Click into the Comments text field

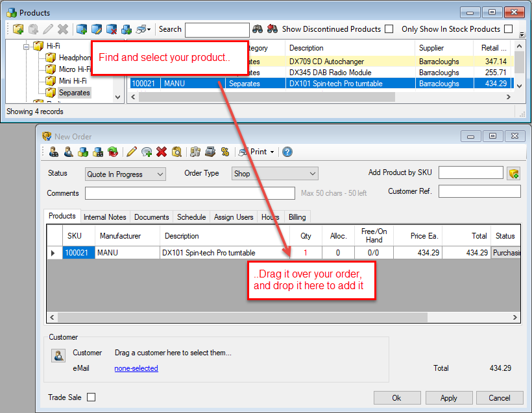coord(189,193)
